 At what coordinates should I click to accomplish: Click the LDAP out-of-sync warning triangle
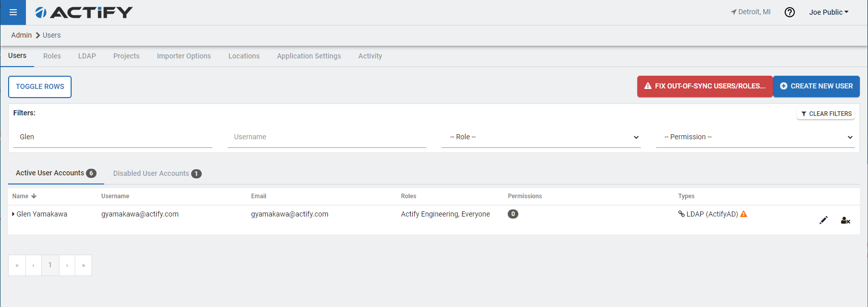[743, 214]
